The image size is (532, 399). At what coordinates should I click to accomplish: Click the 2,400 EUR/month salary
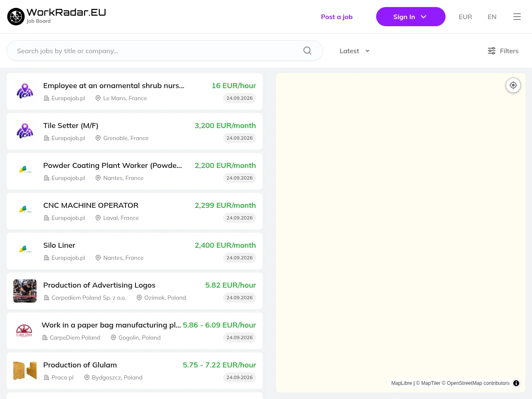click(x=225, y=245)
